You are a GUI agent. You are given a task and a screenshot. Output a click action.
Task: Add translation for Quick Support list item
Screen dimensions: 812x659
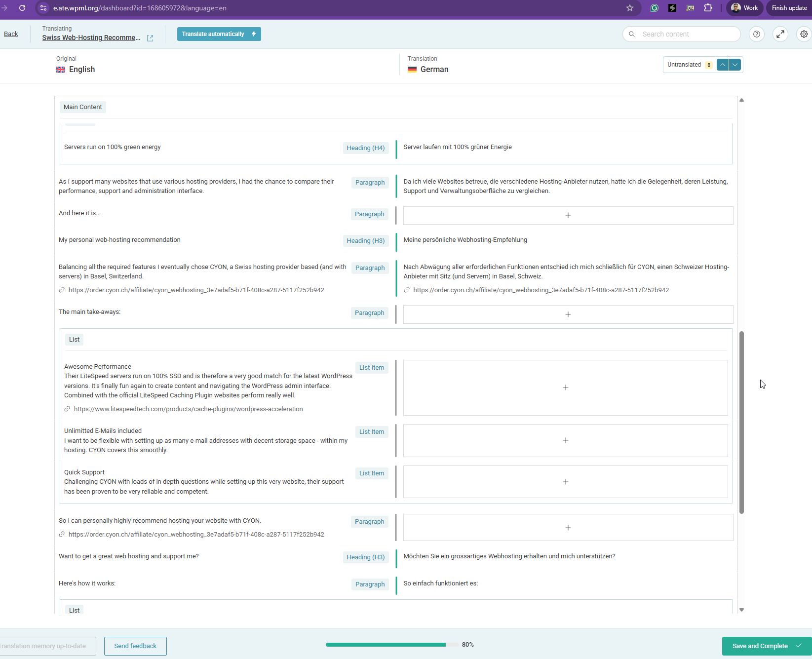566,482
